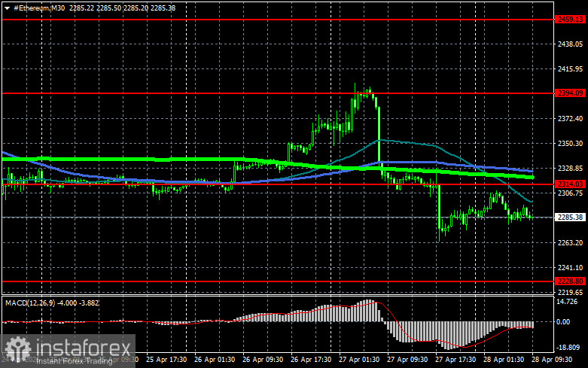Click the 26 Apr 17:30 time label
The width and height of the screenshot is (588, 368).
[311, 360]
